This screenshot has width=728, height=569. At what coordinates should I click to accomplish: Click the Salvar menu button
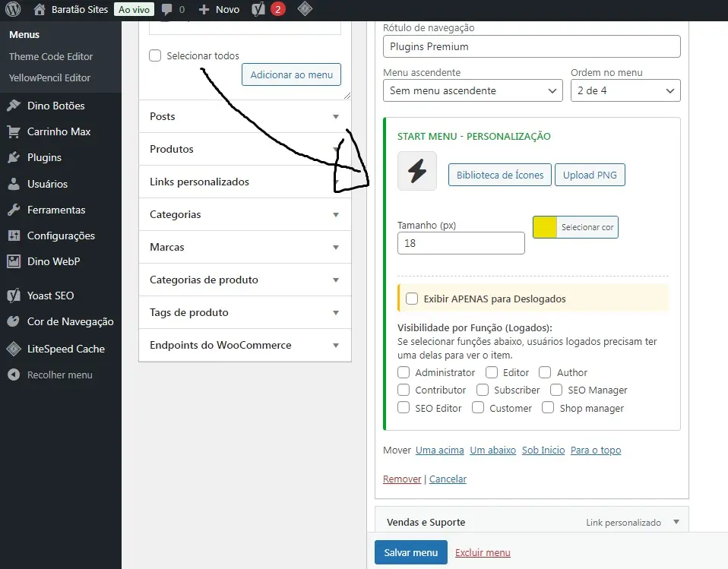click(x=410, y=552)
